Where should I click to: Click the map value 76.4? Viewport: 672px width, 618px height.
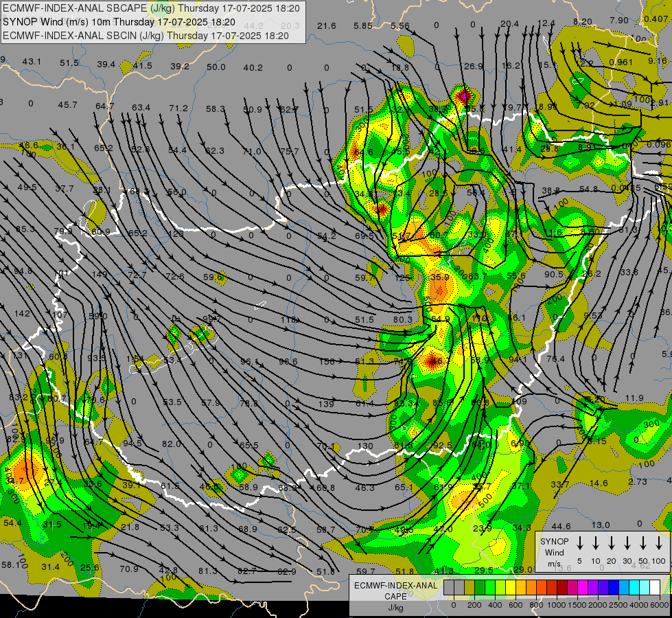point(555,358)
